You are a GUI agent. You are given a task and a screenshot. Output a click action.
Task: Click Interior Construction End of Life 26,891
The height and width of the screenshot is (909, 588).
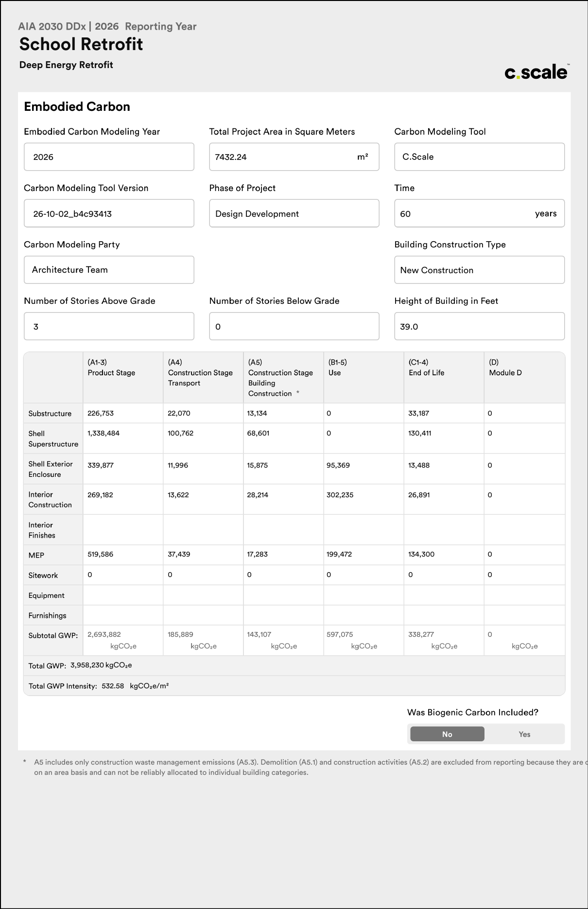[419, 495]
